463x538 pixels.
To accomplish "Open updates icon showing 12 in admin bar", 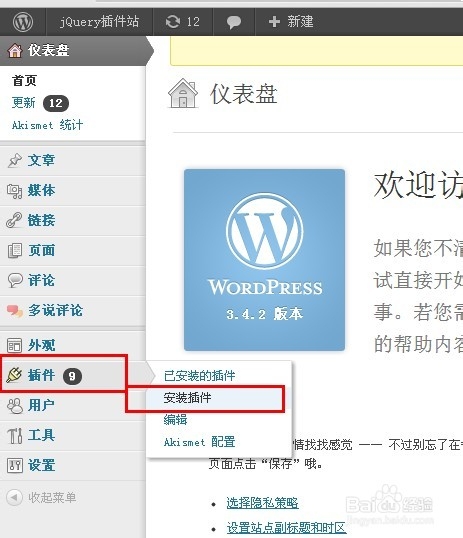I will click(x=173, y=22).
